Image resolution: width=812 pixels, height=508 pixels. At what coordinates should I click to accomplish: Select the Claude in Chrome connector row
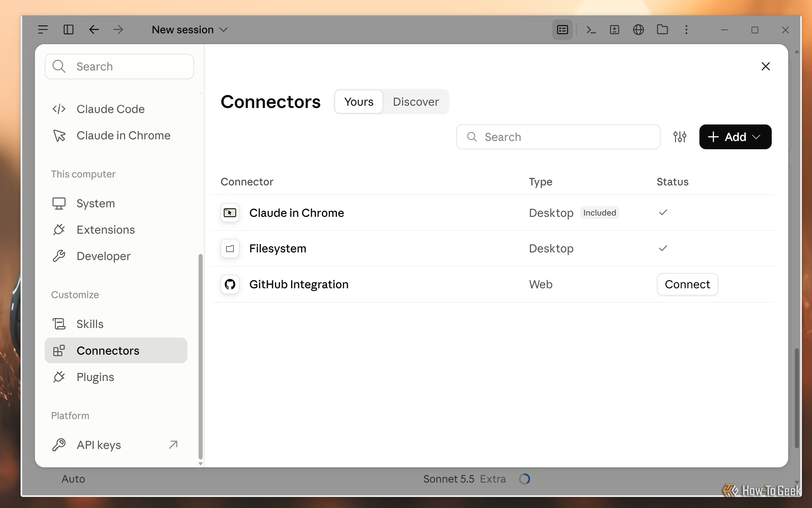(x=493, y=213)
